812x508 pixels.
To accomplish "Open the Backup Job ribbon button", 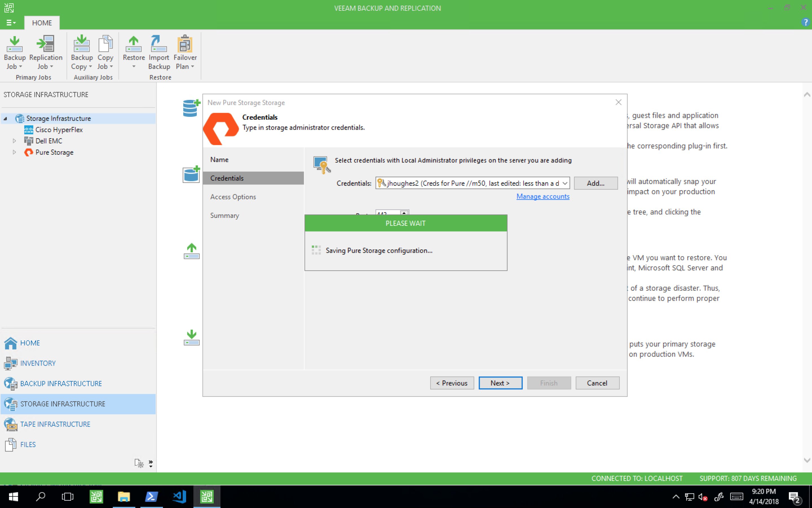I will [x=14, y=52].
